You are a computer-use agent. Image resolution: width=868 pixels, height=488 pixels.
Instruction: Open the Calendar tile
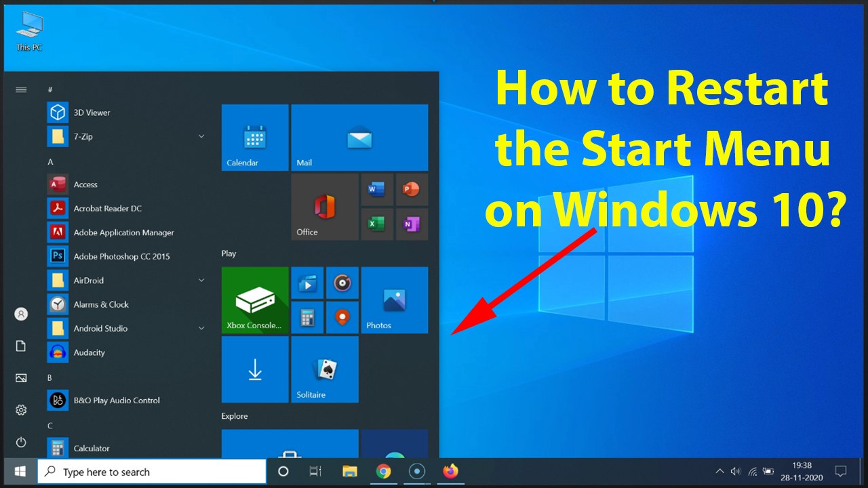click(x=255, y=138)
